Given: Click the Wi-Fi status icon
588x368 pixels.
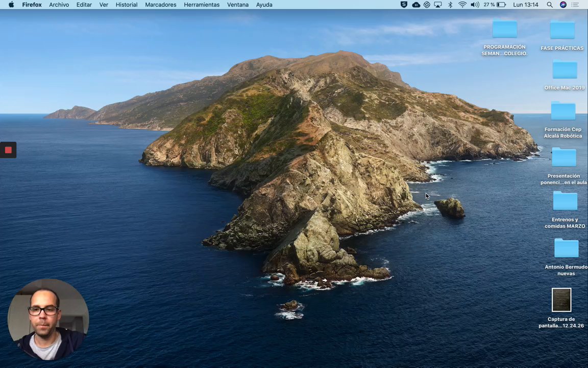Looking at the screenshot, I should click(462, 5).
